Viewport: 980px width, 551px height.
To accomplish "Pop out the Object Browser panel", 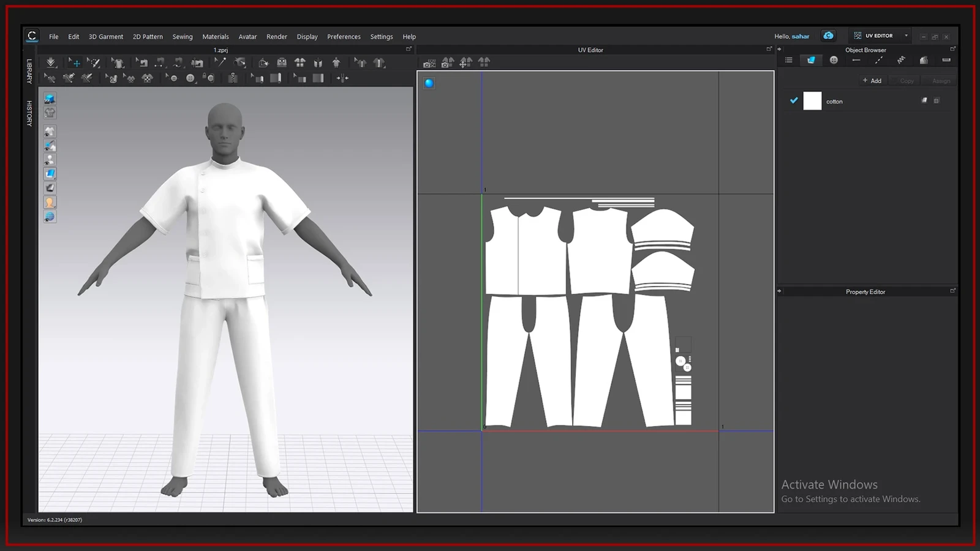I will coord(952,49).
